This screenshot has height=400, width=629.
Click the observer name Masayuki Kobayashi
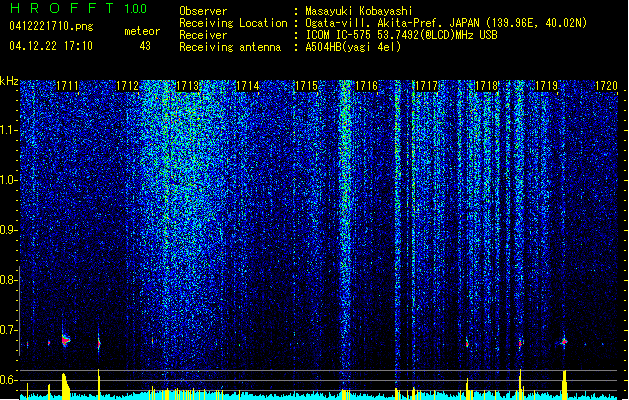coord(359,11)
